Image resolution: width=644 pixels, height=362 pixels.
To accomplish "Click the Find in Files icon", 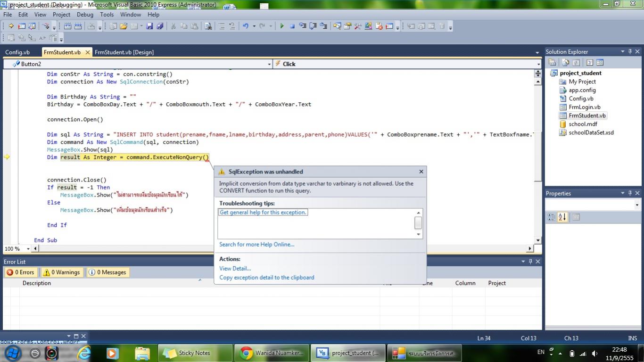I will click(x=208, y=26).
